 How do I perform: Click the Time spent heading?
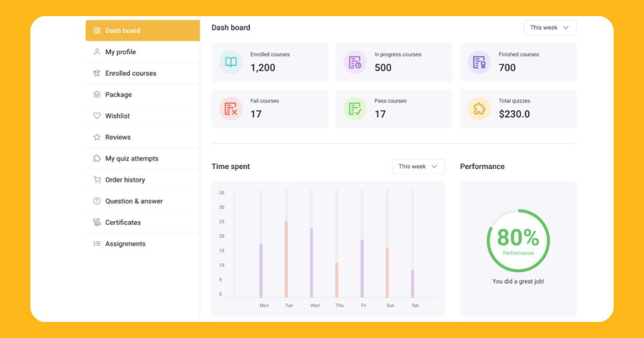coord(231,166)
